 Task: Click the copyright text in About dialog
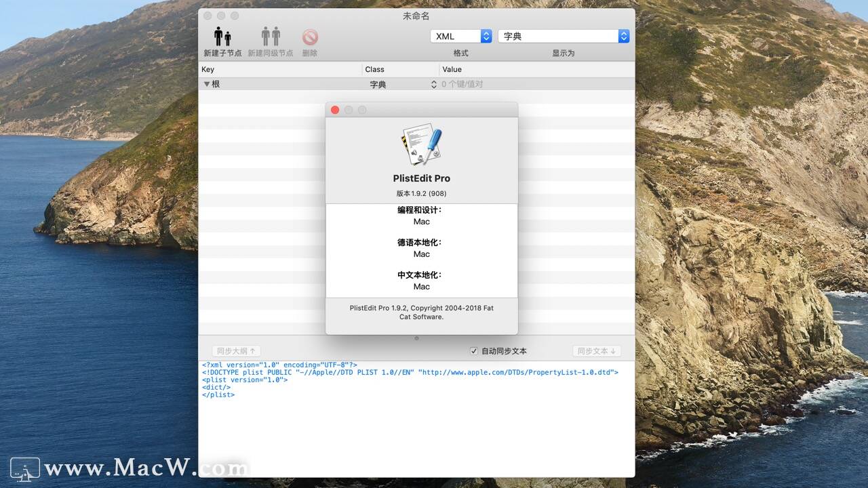pos(421,312)
